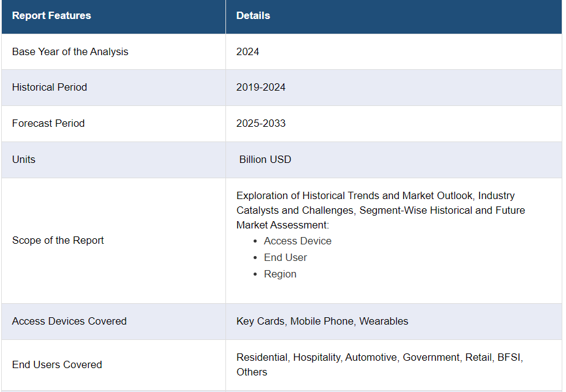Click the 'End User' bullet item
This screenshot has width=566, height=392.
tap(285, 257)
